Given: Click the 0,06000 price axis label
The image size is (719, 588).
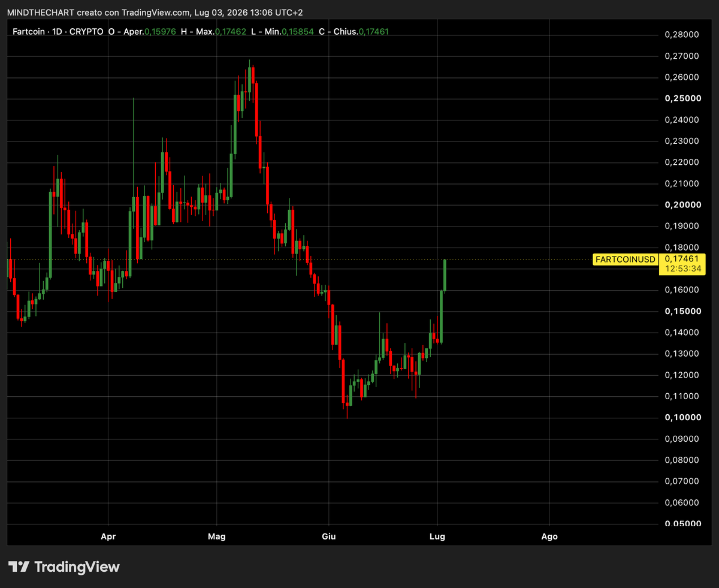Looking at the screenshot, I should 682,502.
